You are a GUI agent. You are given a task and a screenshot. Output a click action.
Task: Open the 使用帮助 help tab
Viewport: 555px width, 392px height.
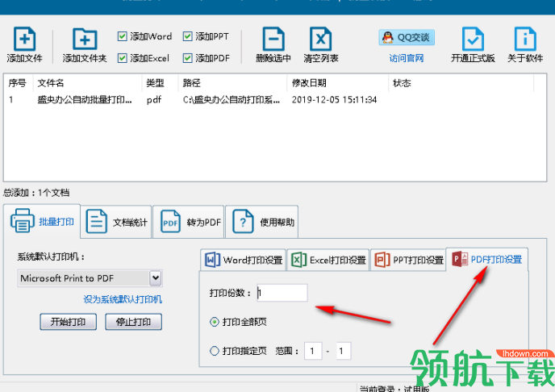[x=262, y=222]
